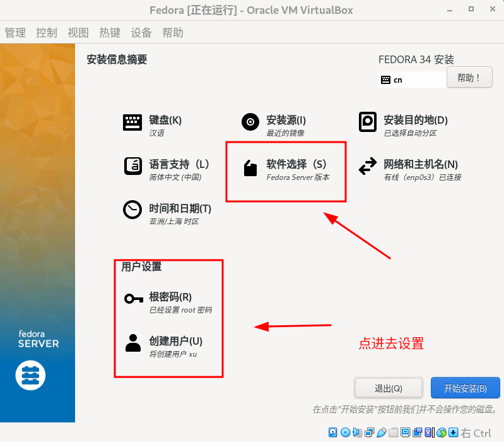Click VirtualBox network adapters status icon
Viewport: 504px width, 442px height.
click(x=369, y=433)
